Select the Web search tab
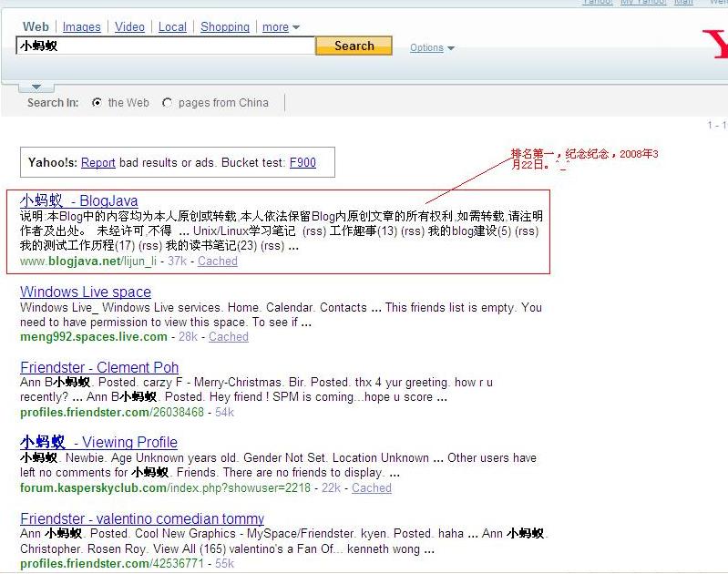The height and width of the screenshot is (574, 728). [36, 27]
